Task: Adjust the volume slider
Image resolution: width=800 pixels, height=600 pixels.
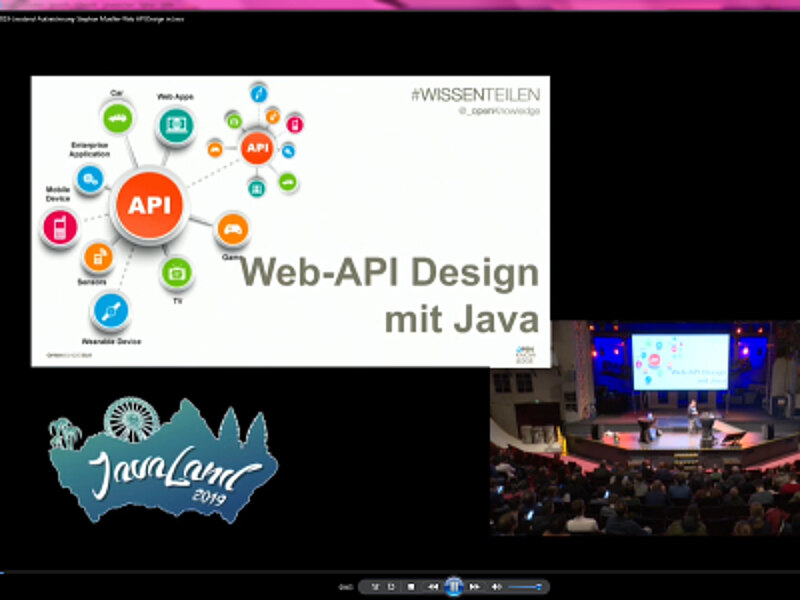Action: (x=524, y=586)
